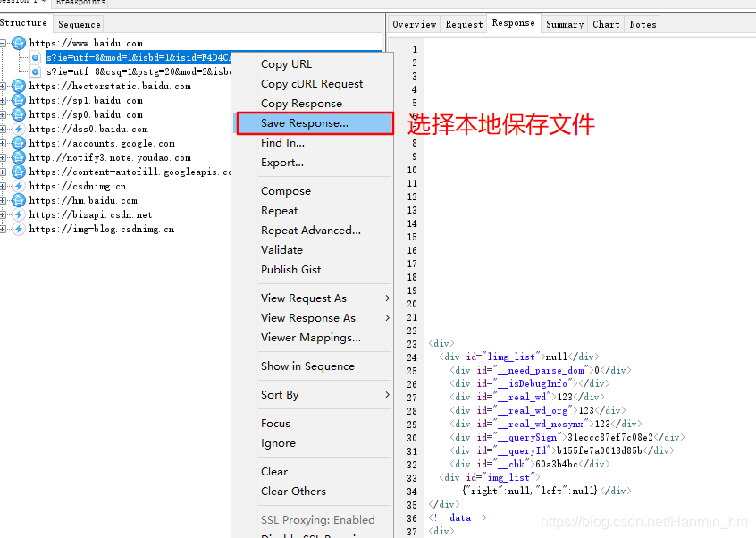Screen dimensions: 756x538
Task: Click the request icon of the s?ie=utf-8&mod=1 entry
Action: pyautogui.click(x=35, y=57)
